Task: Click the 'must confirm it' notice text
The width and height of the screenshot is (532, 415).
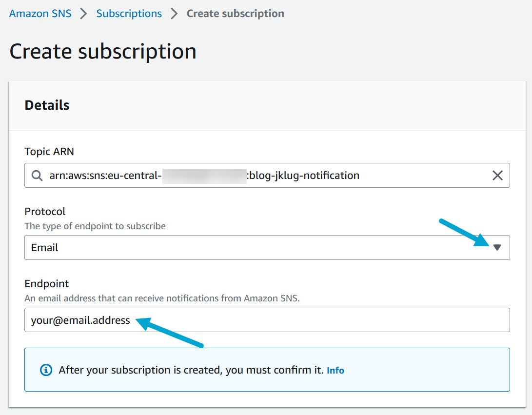Action: pos(191,370)
